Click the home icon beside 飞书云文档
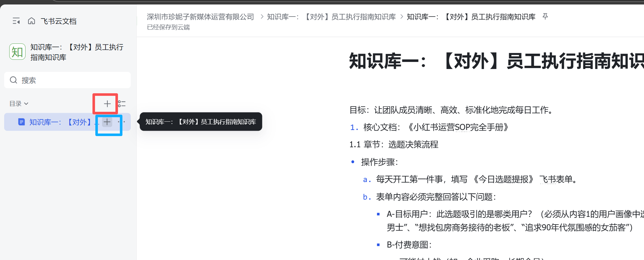The image size is (644, 260). click(x=31, y=21)
